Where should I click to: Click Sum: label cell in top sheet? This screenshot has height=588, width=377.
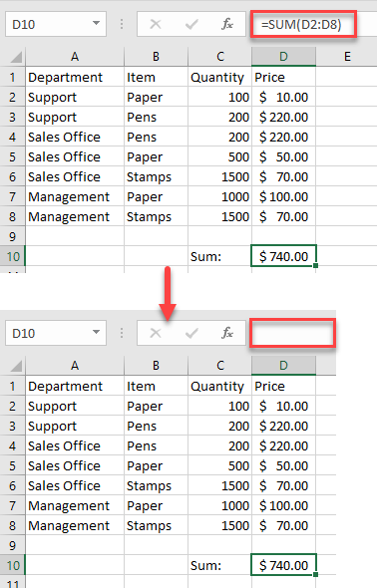tap(219, 256)
